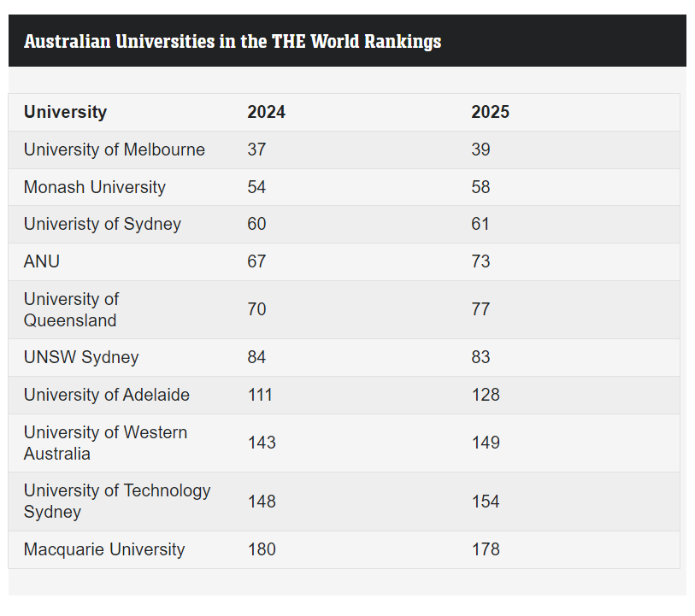Select the 'UNSW Sydney' cell
This screenshot has width=695, height=616.
point(81,357)
